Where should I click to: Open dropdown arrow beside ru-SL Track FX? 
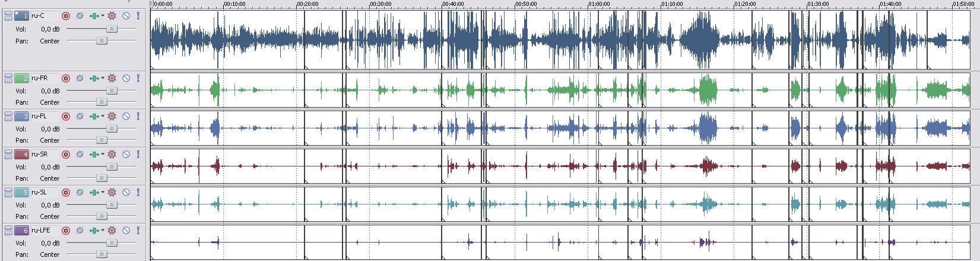(102, 192)
